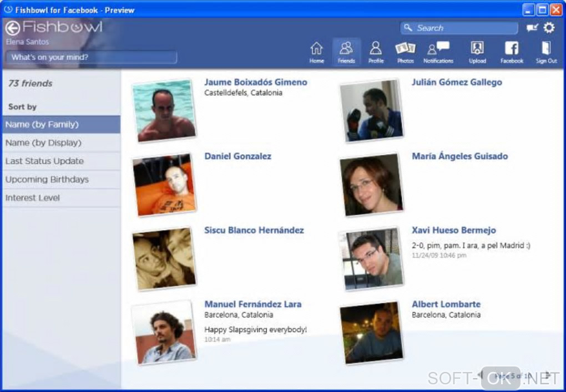Viewport: 566px width, 392px height.
Task: Open the settings gear icon
Action: [549, 27]
